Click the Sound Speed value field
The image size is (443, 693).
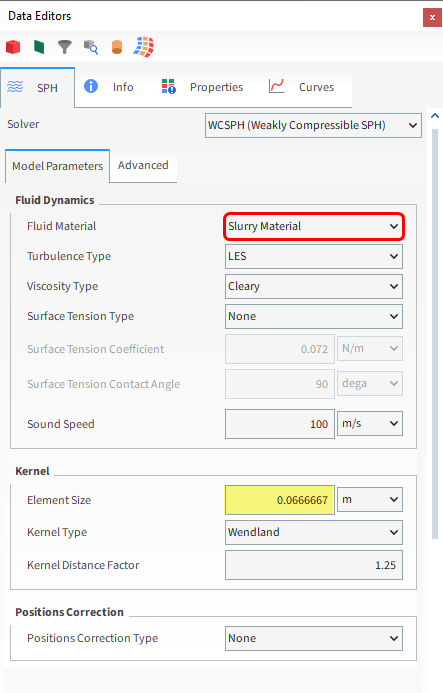[280, 424]
